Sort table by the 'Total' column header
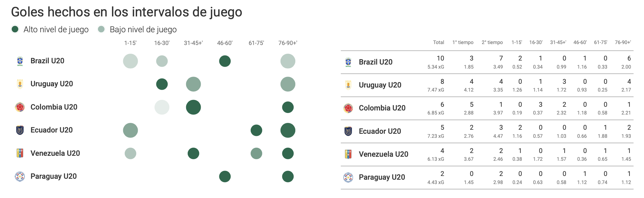Screen dimensions: 644x198 click(x=438, y=43)
